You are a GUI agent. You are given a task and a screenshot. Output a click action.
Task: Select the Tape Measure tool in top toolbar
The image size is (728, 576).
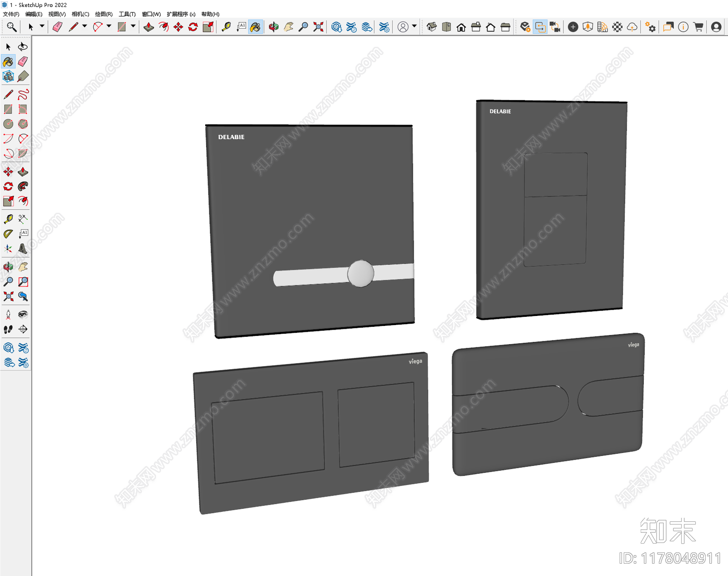coord(226,27)
